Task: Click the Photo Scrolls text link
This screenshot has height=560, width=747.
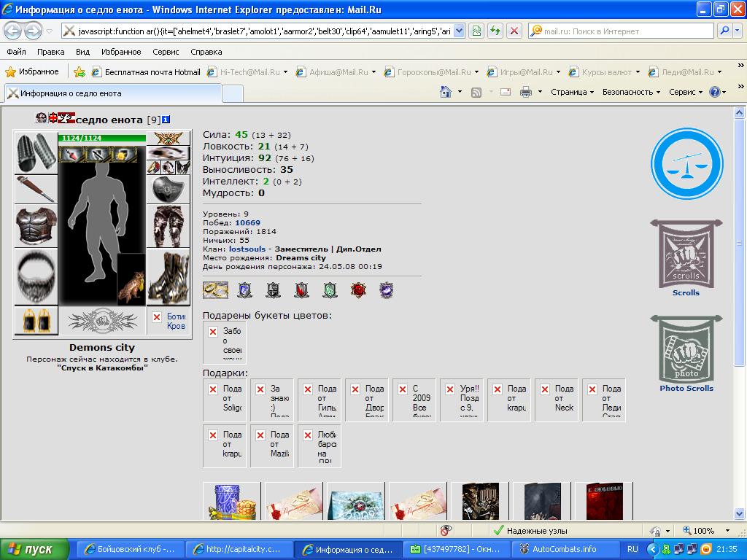Action: click(686, 388)
